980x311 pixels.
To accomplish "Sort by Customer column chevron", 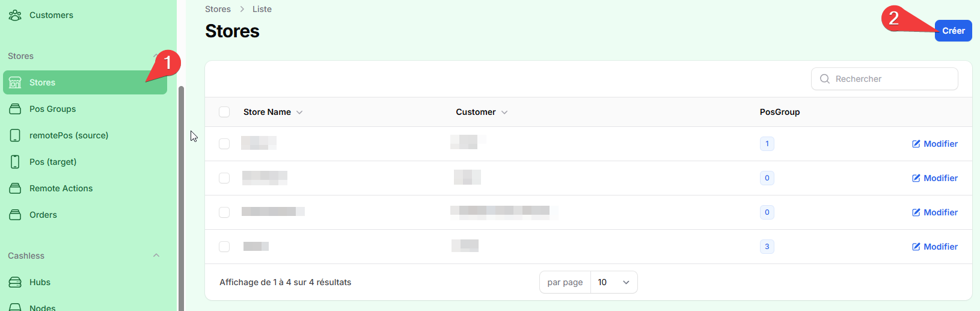I will pos(504,112).
